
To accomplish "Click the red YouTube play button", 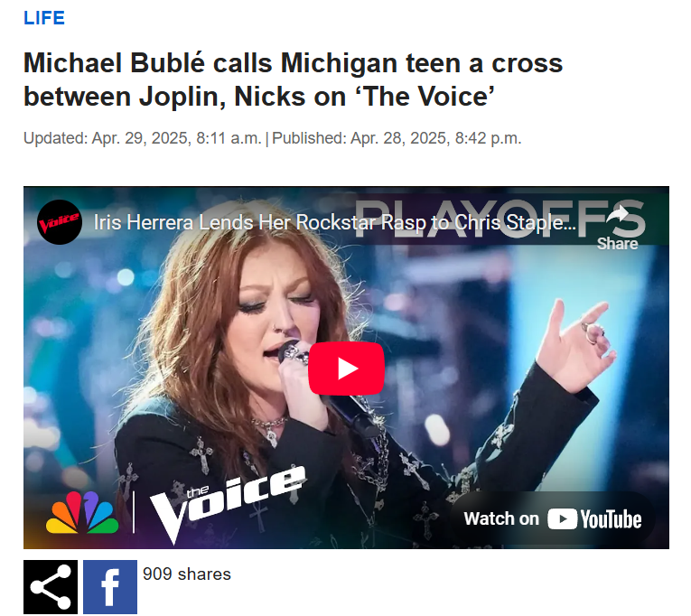I will tap(346, 369).
